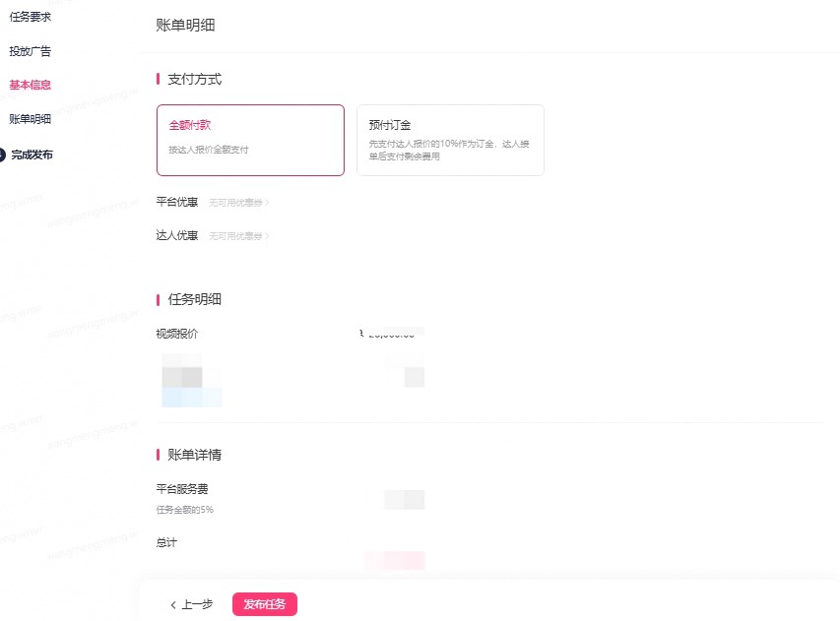The height and width of the screenshot is (621, 840).
Task: Jump to the 基本信息 step
Action: coord(30,85)
